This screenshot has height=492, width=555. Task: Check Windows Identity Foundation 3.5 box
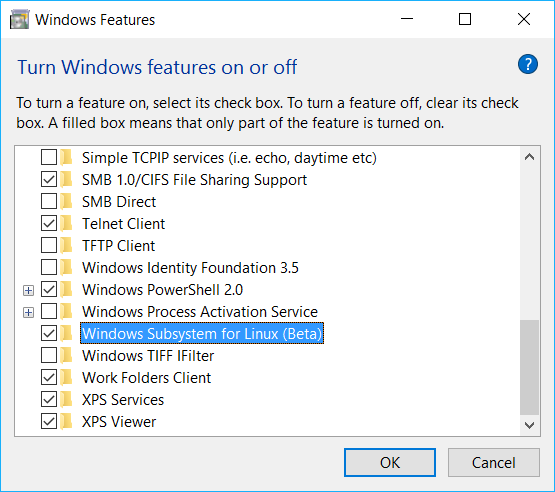(x=49, y=267)
